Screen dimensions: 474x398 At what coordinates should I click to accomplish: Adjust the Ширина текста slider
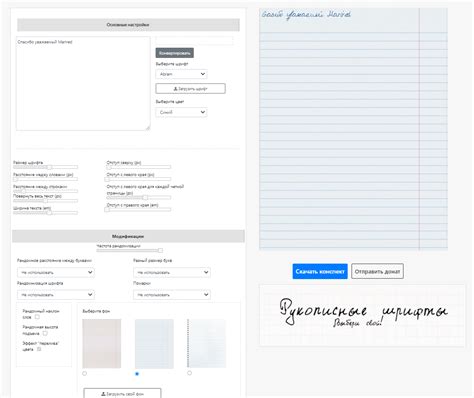[46, 212]
